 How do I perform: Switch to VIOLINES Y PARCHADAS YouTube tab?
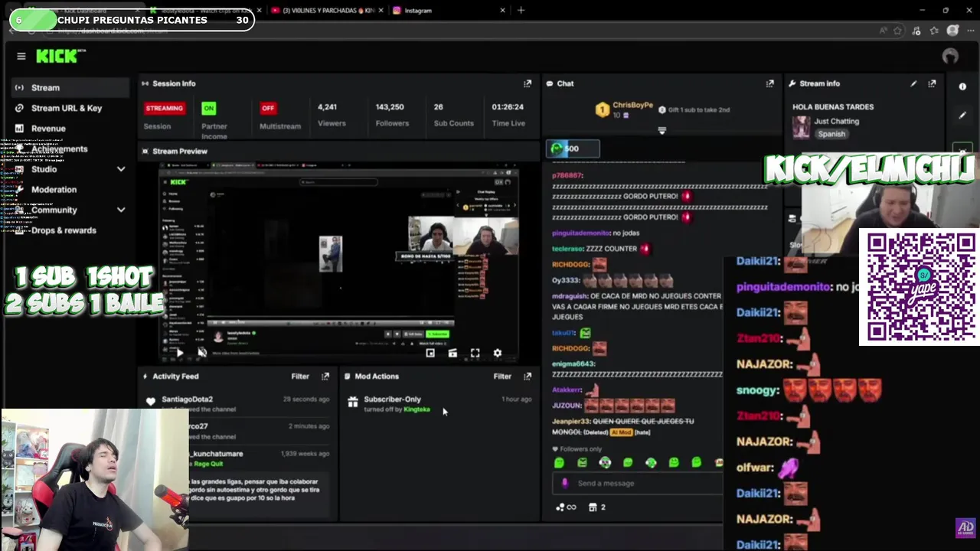pos(328,11)
